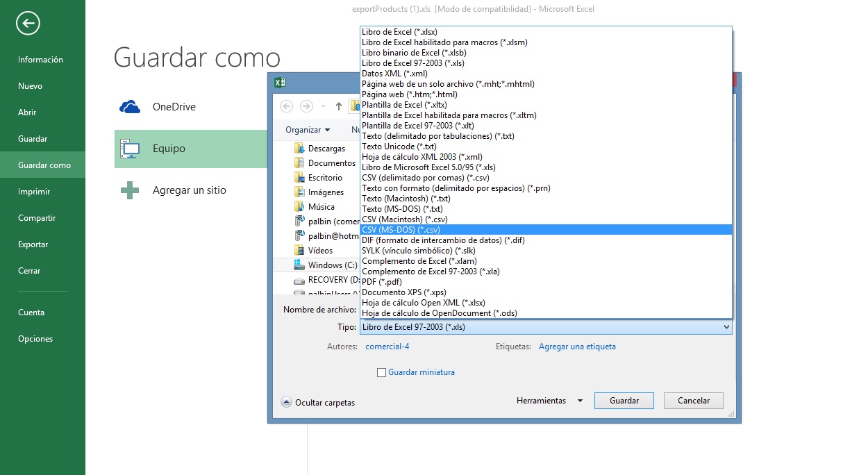Select Página web (*.htm;*.html) format

tap(546, 94)
